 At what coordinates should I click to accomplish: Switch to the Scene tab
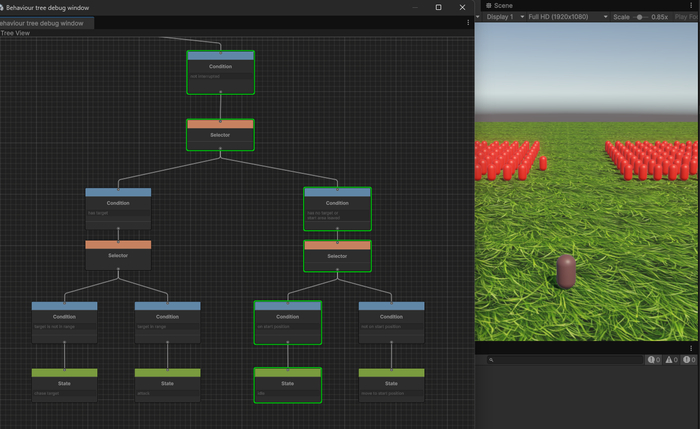click(502, 6)
